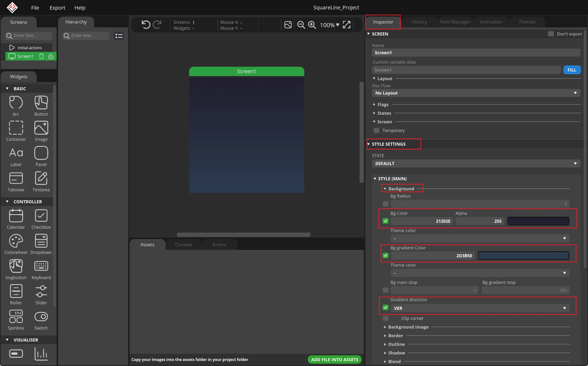Switch to the Animation tab
588x366 pixels.
491,22
